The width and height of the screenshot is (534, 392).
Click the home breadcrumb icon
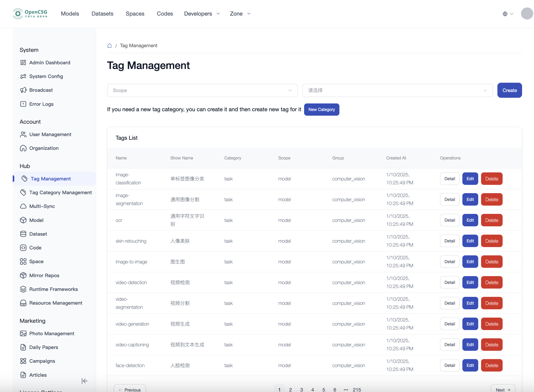pos(109,46)
